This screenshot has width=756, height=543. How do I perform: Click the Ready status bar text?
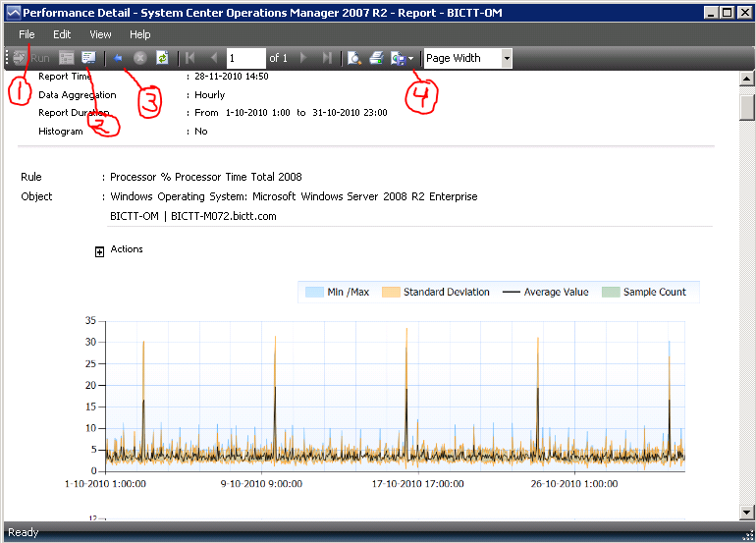coord(24,532)
